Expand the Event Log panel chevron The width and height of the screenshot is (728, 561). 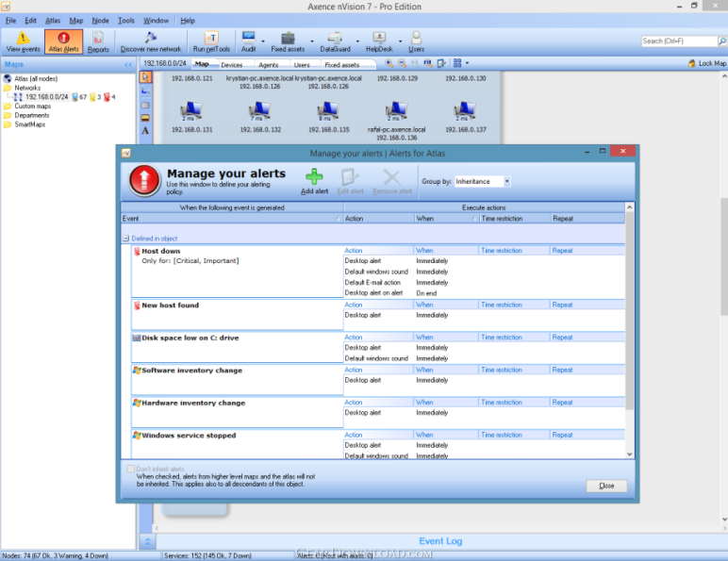148,541
